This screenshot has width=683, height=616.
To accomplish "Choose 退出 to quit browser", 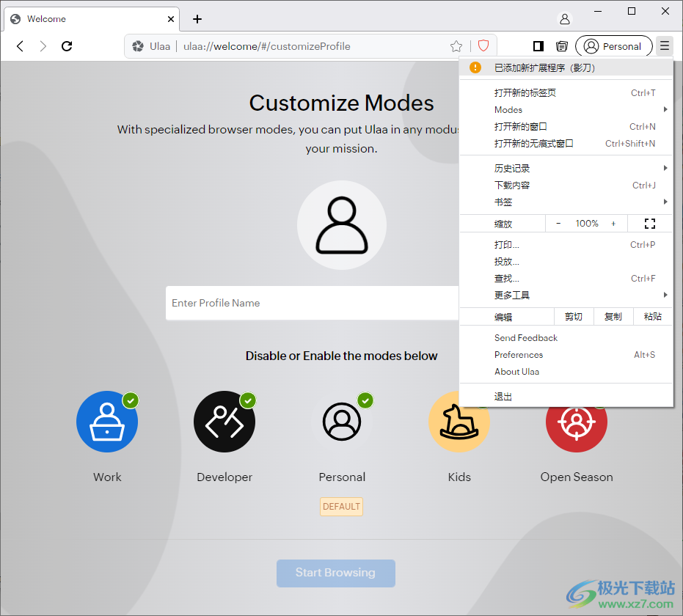I will (566, 397).
